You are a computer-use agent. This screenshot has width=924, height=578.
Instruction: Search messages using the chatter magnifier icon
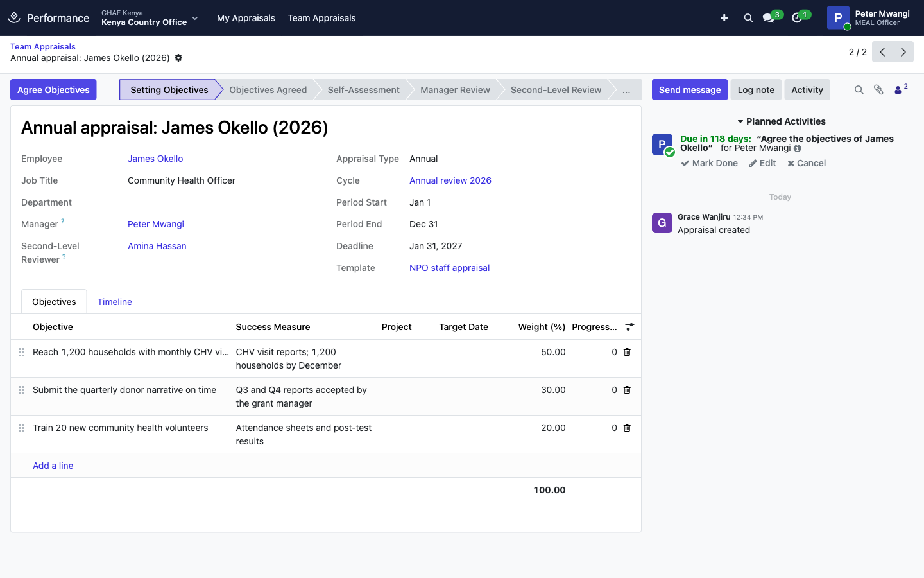tap(859, 90)
